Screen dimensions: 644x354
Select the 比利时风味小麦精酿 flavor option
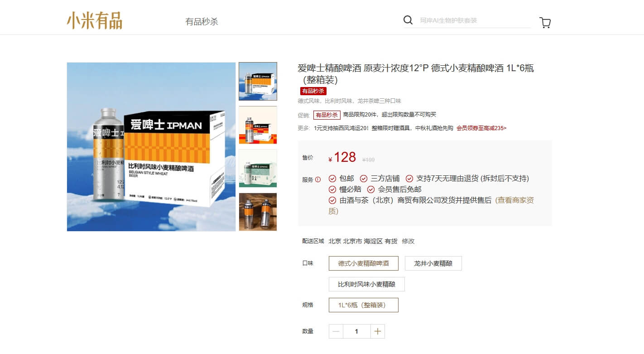pos(366,284)
